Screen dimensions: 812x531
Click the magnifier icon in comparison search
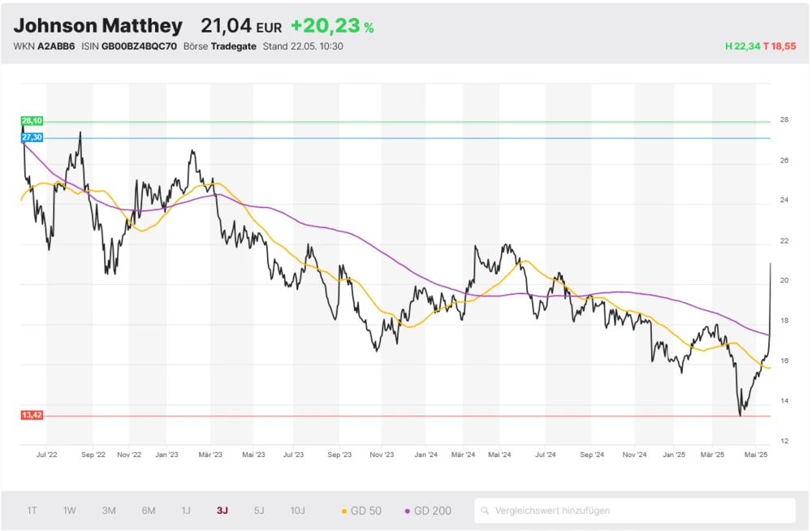click(x=485, y=511)
